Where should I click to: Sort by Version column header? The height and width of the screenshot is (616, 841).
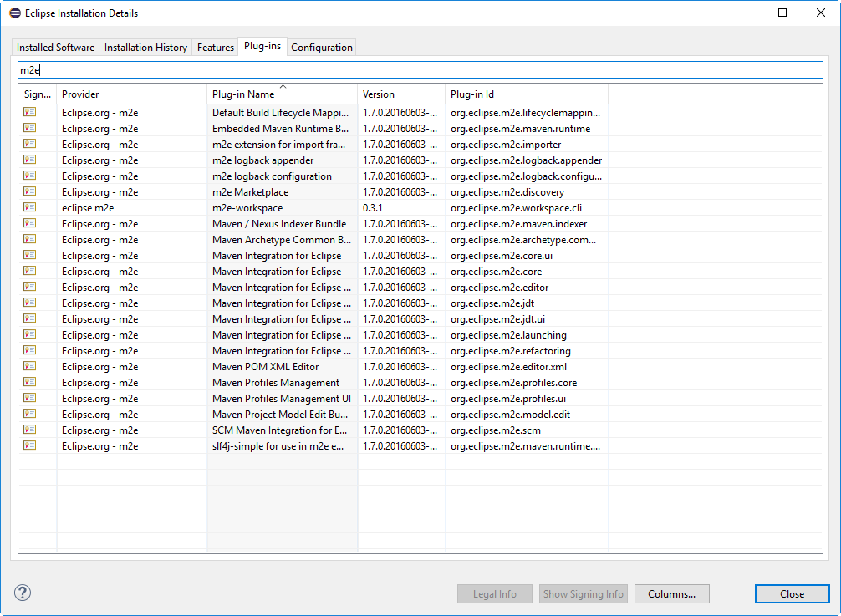[x=402, y=94]
